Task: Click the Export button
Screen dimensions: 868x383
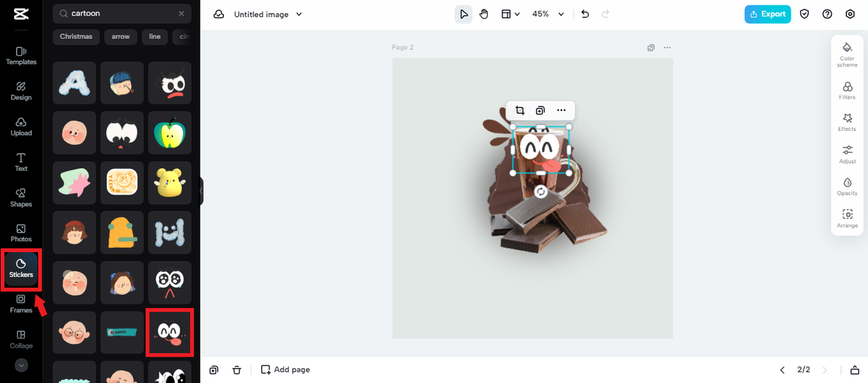Action: pos(768,14)
